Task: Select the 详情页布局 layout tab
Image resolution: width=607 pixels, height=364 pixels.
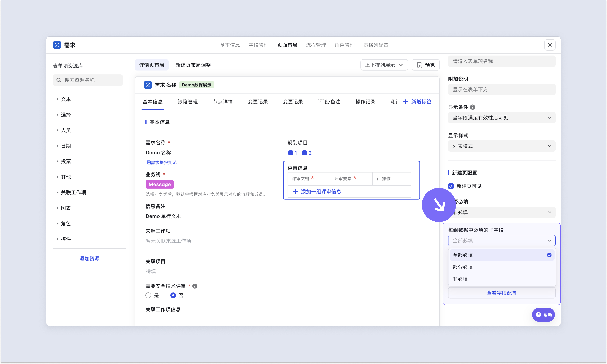Action: pyautogui.click(x=152, y=65)
